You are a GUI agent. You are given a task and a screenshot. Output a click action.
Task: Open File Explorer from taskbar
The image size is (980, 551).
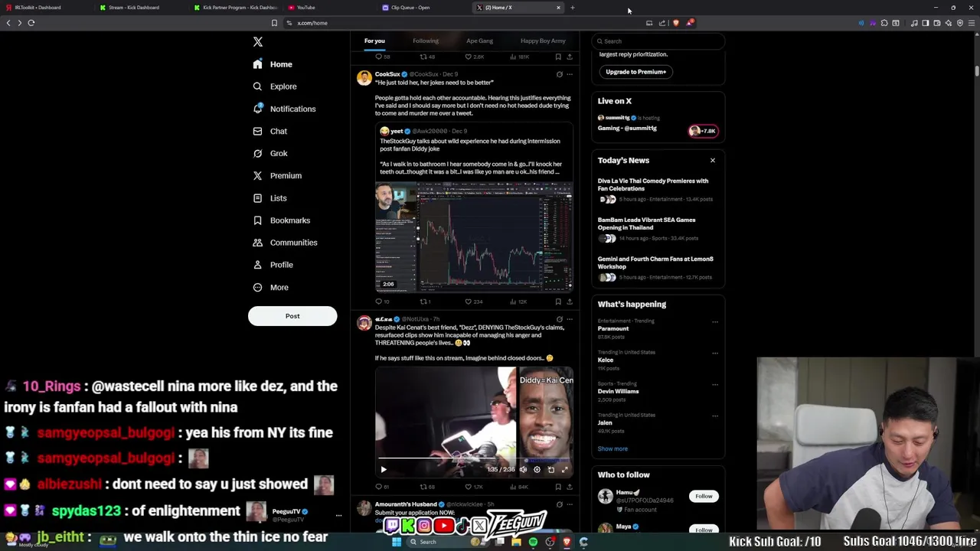click(516, 542)
